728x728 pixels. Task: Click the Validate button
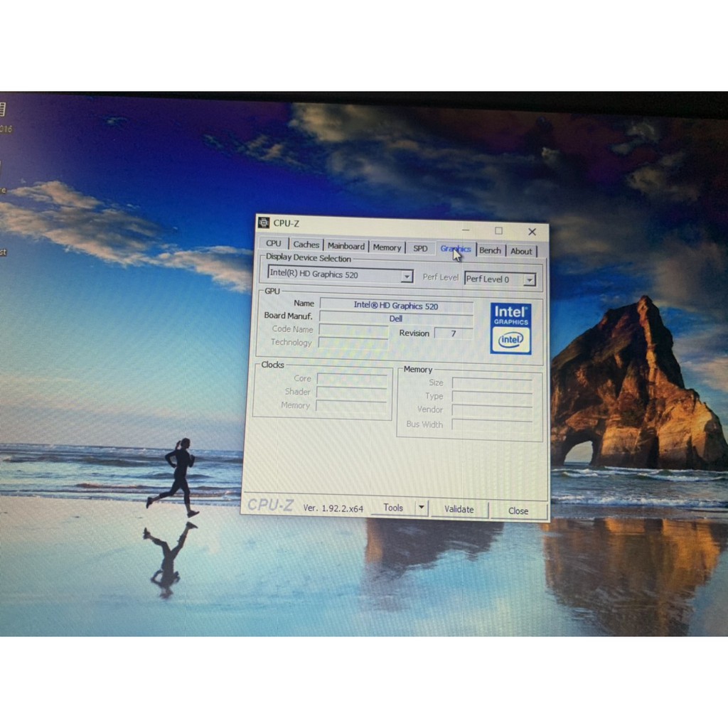coord(459,509)
